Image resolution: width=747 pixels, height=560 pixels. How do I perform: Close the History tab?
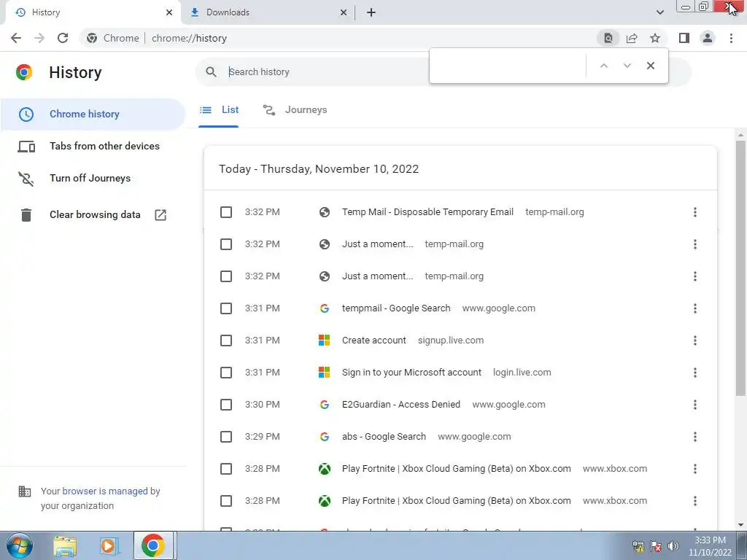click(169, 12)
